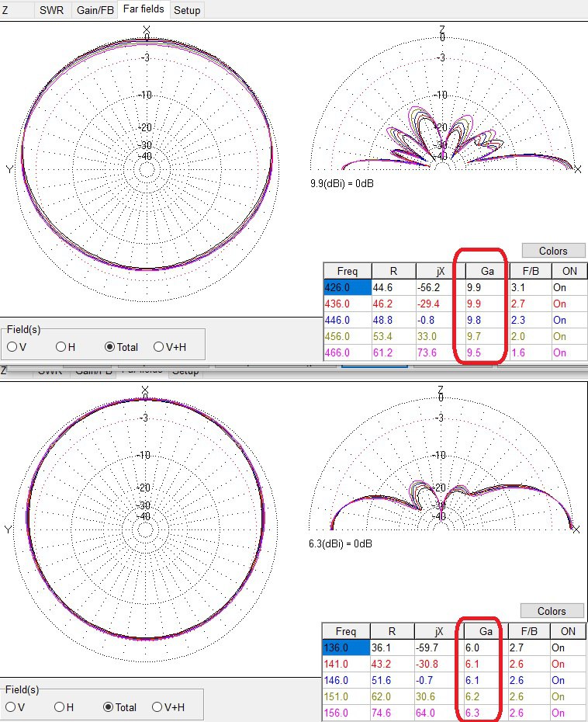This screenshot has height=722, width=588.
Task: Click R column header in upper table
Action: tap(393, 271)
